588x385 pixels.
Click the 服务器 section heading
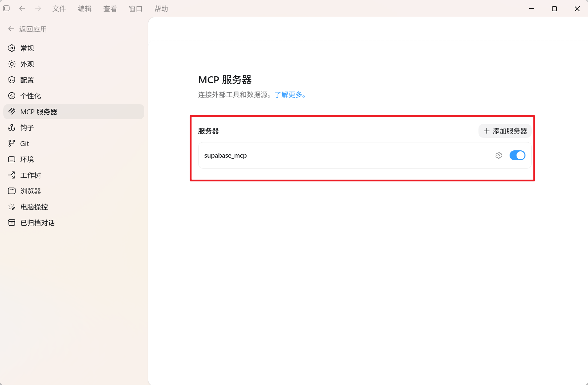point(208,131)
